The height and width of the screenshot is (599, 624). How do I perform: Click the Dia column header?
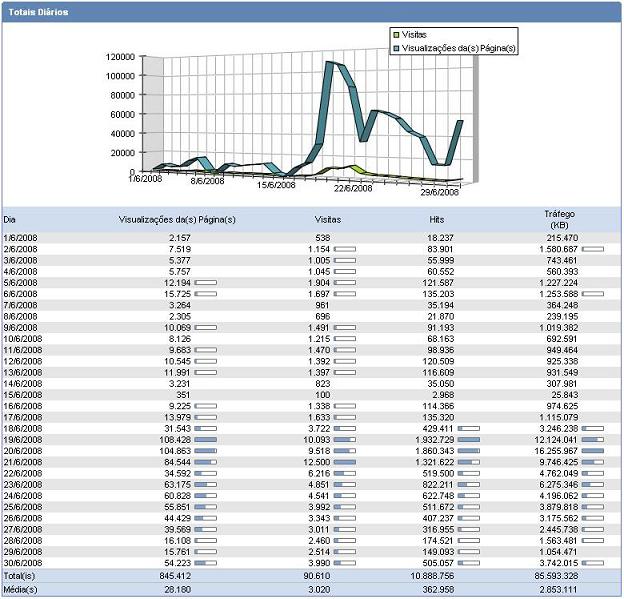pos(10,218)
